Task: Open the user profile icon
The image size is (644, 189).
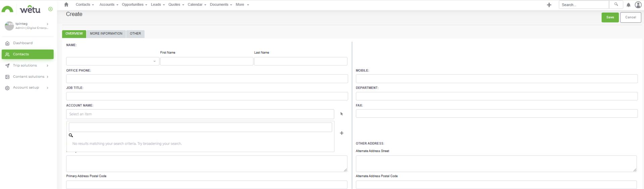Action: 638,5
